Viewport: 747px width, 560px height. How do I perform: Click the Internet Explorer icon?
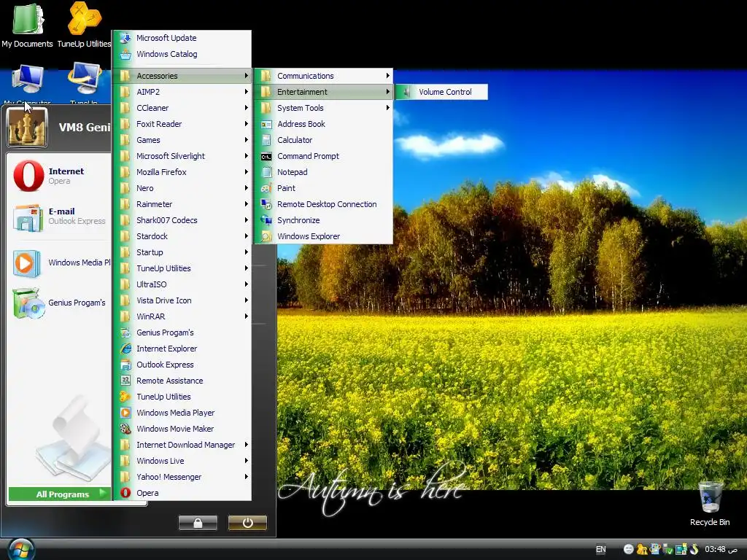(x=125, y=349)
